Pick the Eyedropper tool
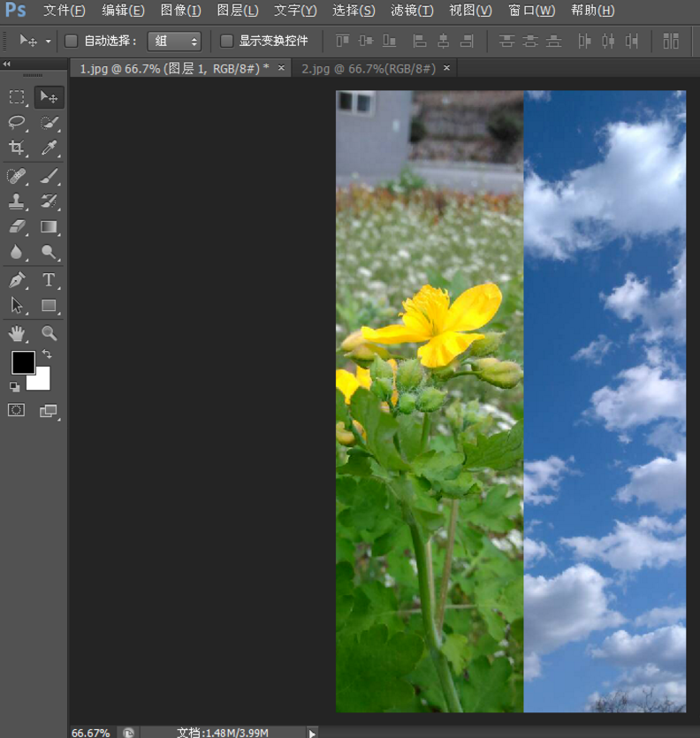Image resolution: width=700 pixels, height=738 pixels. point(49,148)
